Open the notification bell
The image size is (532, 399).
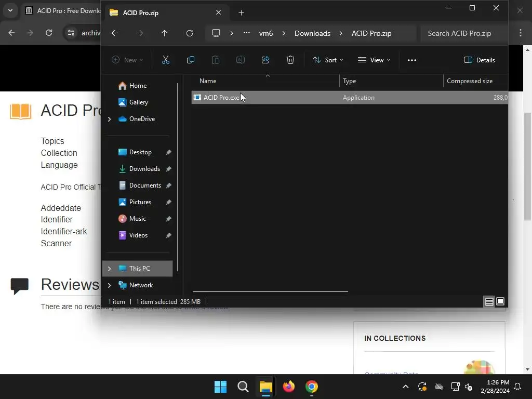(x=518, y=387)
